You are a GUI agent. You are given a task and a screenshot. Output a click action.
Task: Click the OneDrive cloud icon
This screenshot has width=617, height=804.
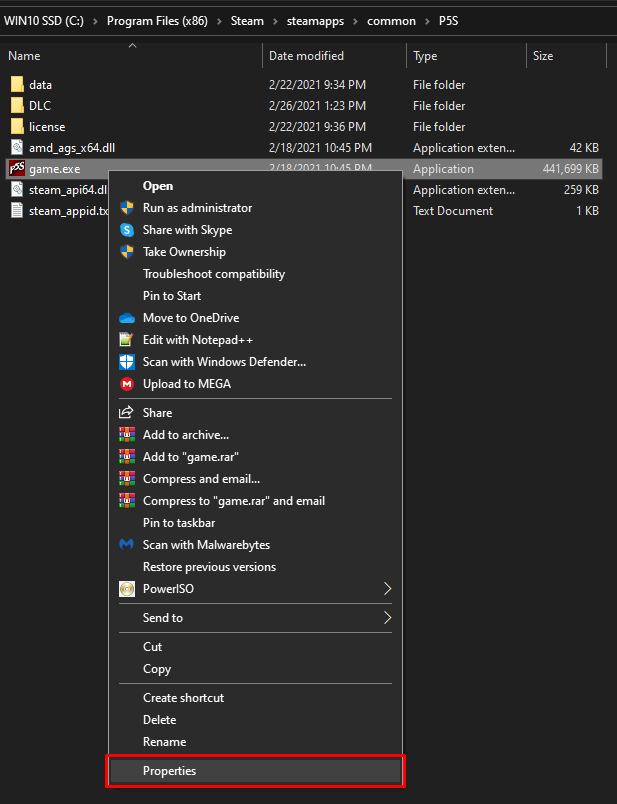tap(127, 318)
